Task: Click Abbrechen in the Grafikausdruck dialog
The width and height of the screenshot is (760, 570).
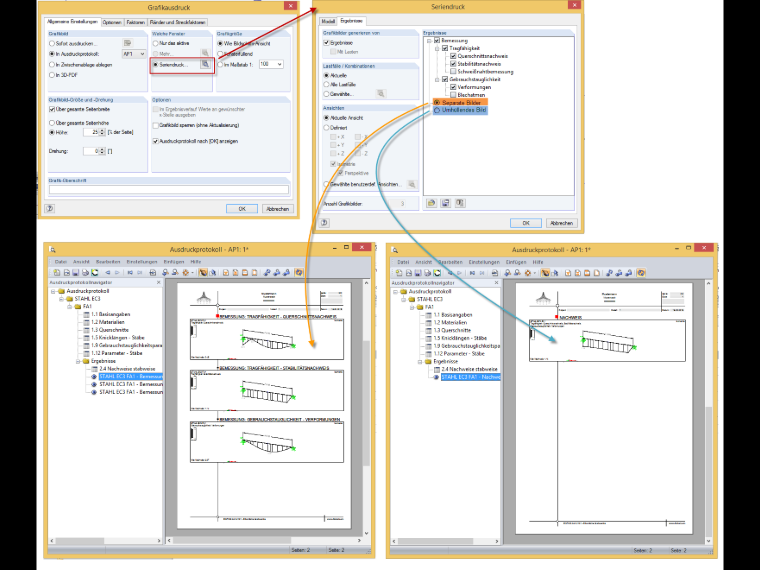Action: pos(278,208)
